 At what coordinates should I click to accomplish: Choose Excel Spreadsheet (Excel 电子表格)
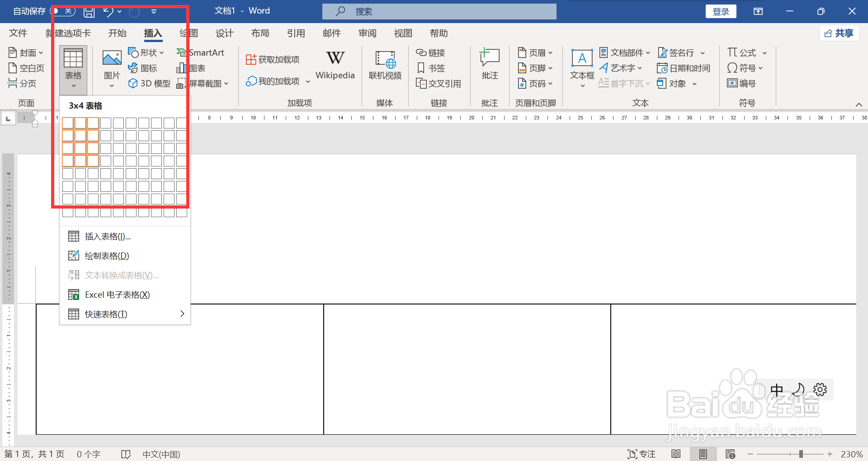tap(125, 295)
